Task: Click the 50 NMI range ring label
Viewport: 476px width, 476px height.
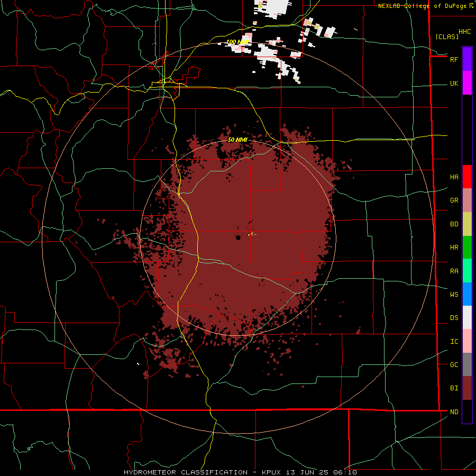Action: 237,140
